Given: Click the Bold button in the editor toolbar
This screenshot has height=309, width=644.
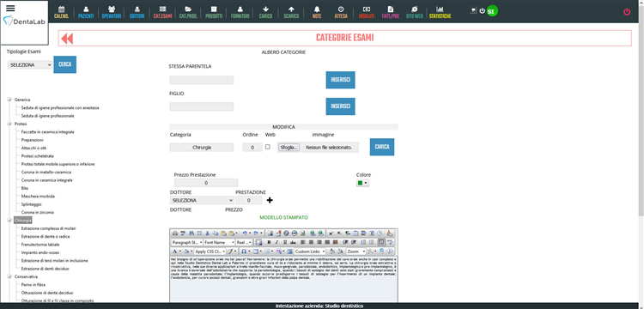Looking at the screenshot, I should [x=269, y=243].
